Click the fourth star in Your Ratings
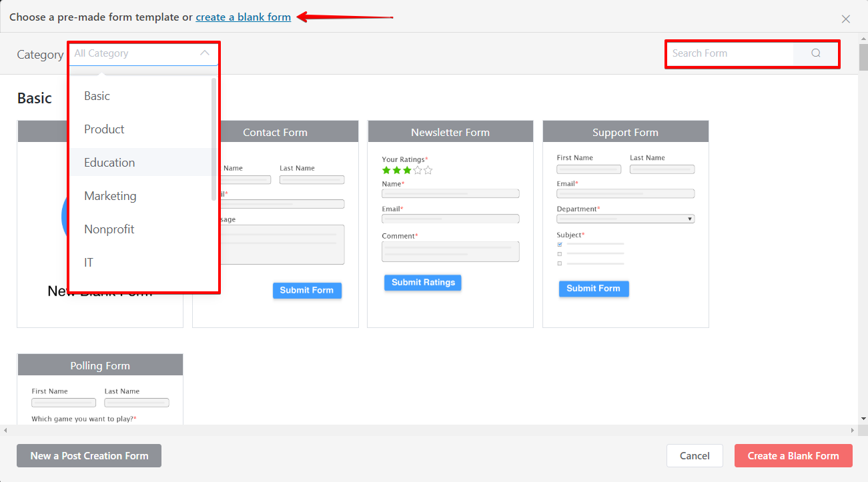868x482 pixels. click(416, 170)
